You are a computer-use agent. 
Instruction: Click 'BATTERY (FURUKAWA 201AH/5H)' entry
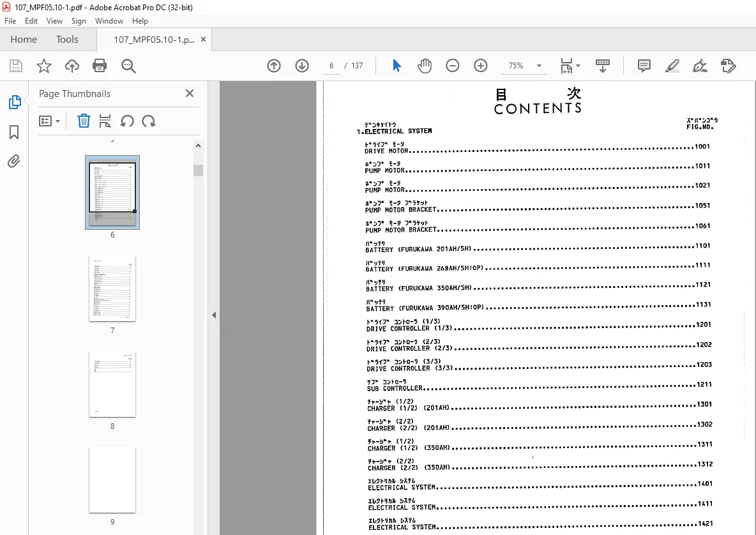point(538,246)
